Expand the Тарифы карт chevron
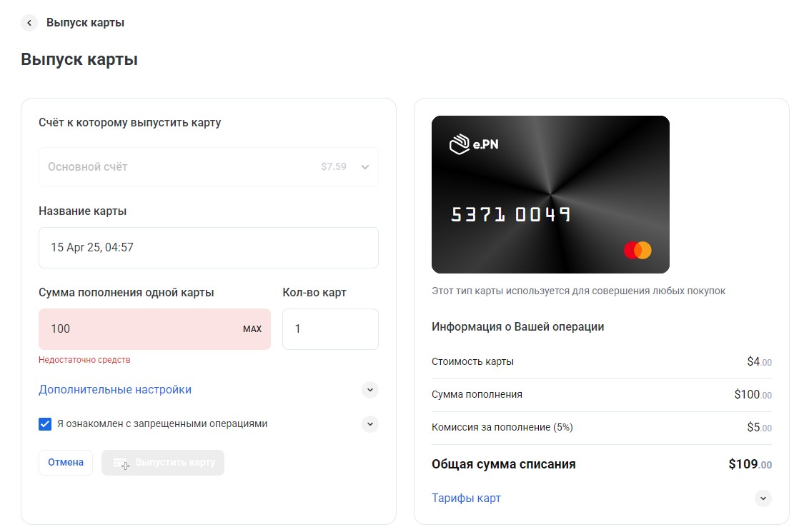Viewport: 799px width, 532px height. tap(763, 498)
